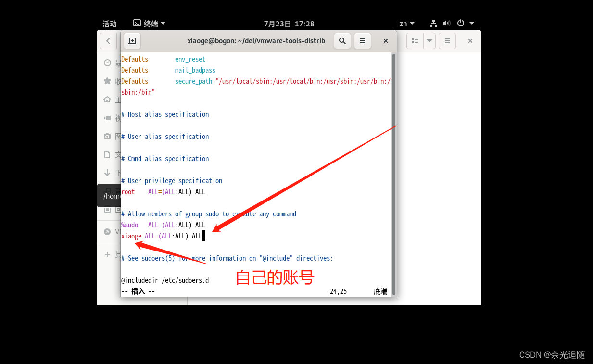
Task: Open the terminal hamburger menu
Action: [x=363, y=41]
